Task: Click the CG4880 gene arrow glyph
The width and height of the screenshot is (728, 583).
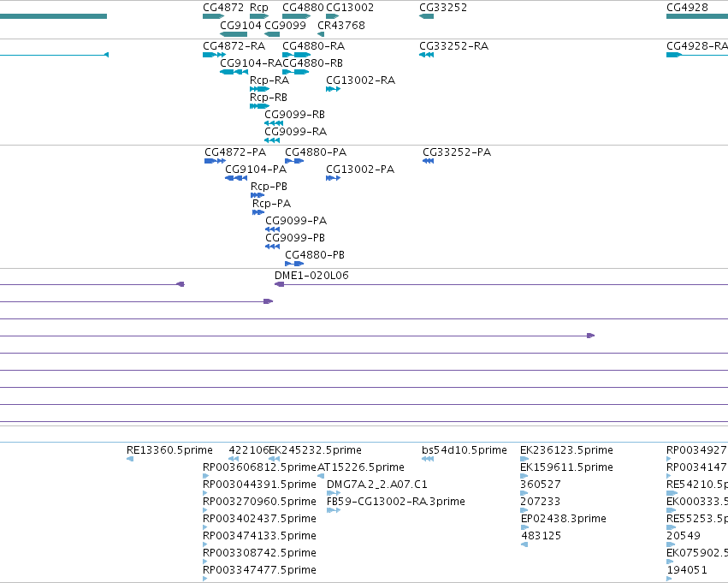Action: pos(296,16)
